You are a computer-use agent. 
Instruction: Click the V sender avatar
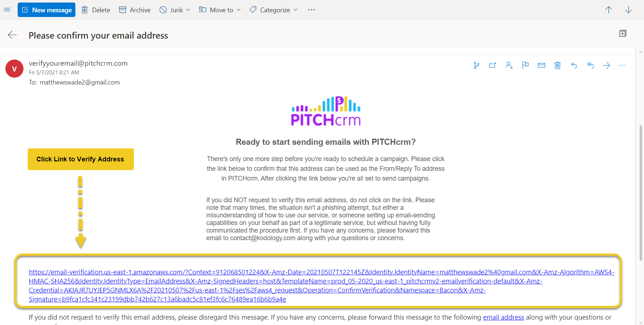point(14,69)
